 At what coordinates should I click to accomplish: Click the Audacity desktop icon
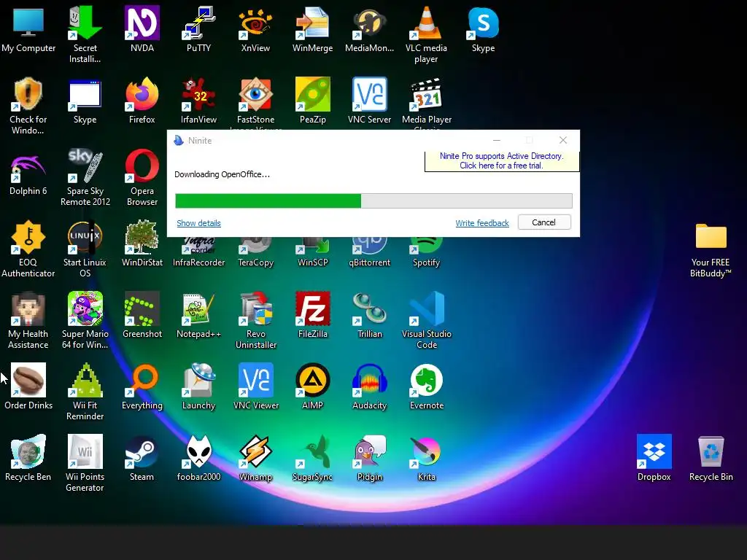(369, 380)
